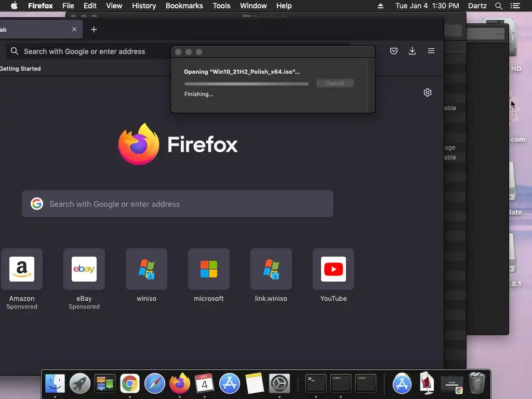Cancel opening Win10_21H2_Polish_x64.iso

pyautogui.click(x=335, y=83)
